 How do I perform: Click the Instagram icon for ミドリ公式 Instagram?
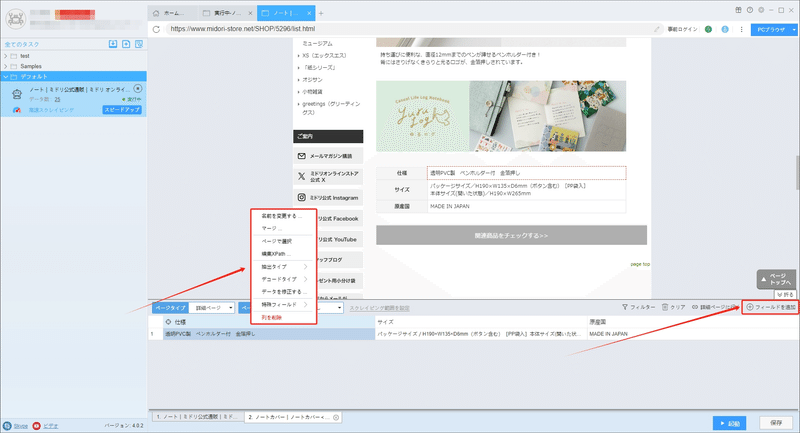302,197
